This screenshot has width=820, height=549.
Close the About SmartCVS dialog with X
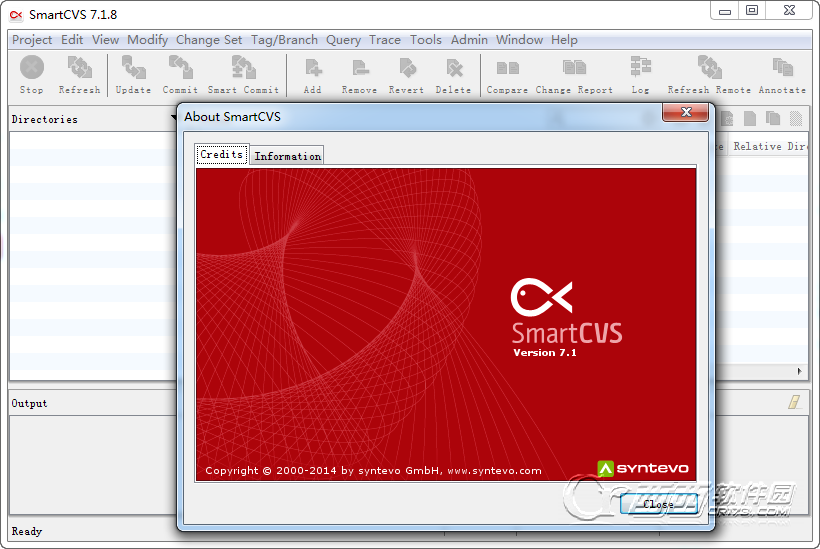[686, 112]
